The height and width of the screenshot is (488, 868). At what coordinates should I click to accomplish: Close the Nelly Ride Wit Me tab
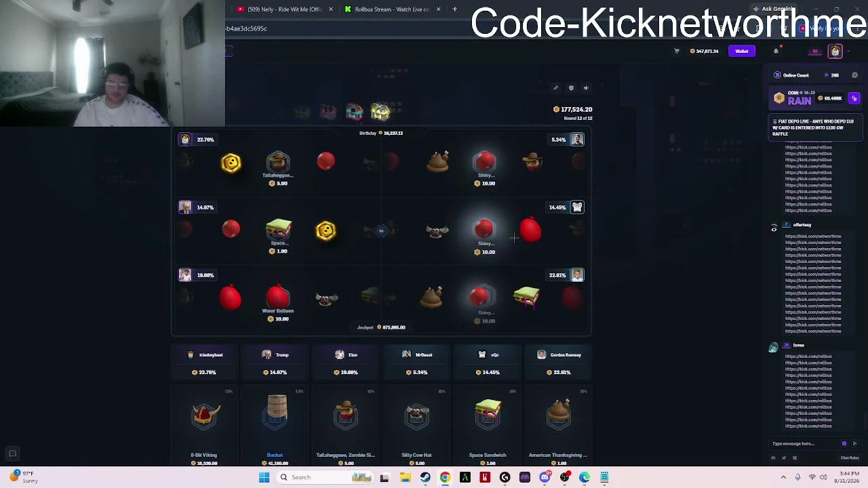331,9
